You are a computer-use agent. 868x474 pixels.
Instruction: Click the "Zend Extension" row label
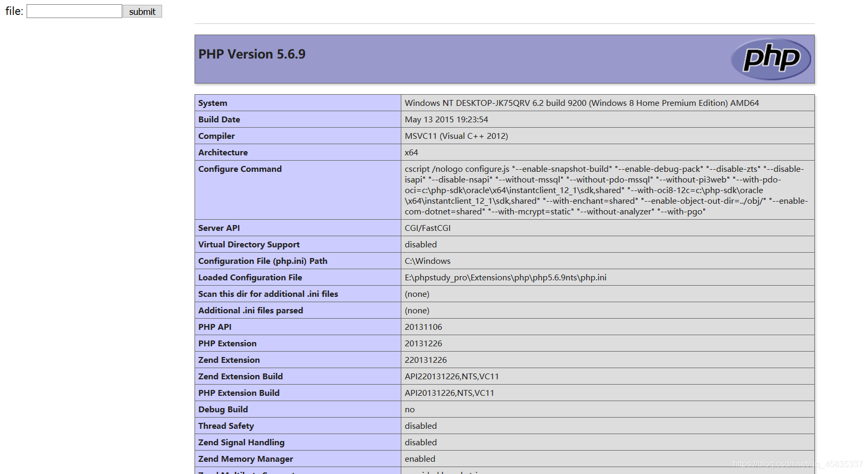click(x=229, y=360)
